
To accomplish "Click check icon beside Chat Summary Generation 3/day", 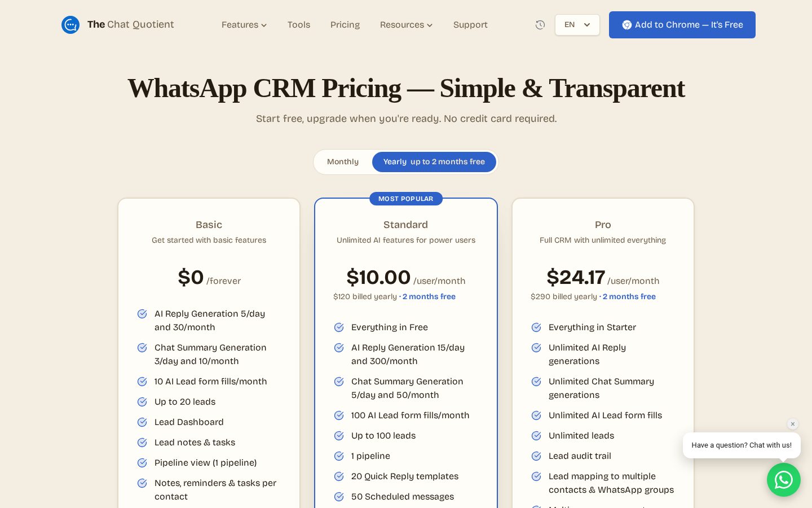I will [x=143, y=348].
